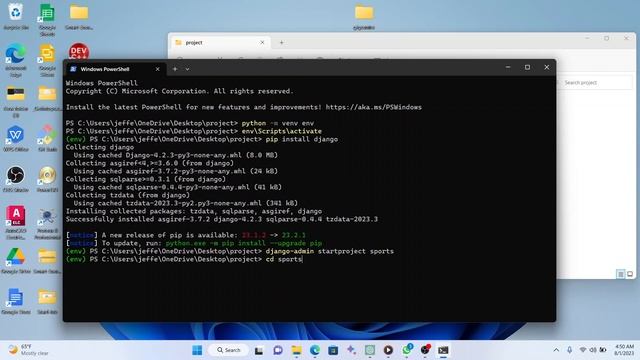Click the taskbar Search box
The height and width of the screenshot is (360, 640).
[x=229, y=350]
